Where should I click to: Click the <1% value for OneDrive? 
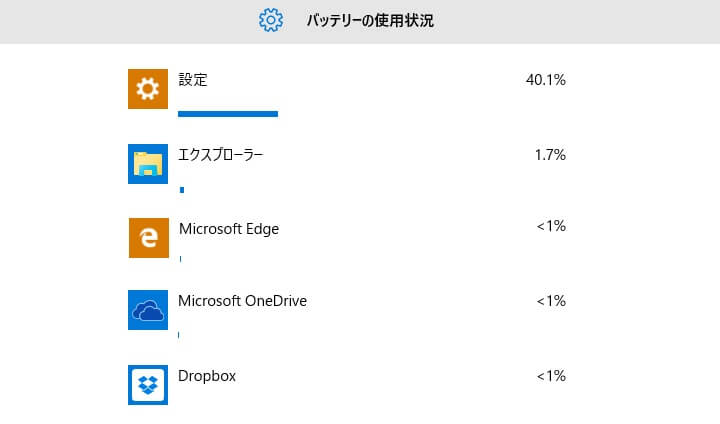pyautogui.click(x=551, y=301)
